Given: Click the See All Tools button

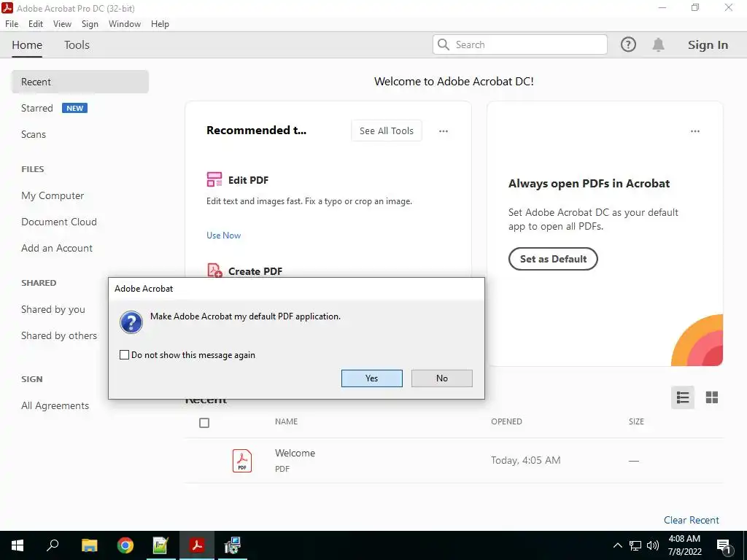Looking at the screenshot, I should [387, 131].
